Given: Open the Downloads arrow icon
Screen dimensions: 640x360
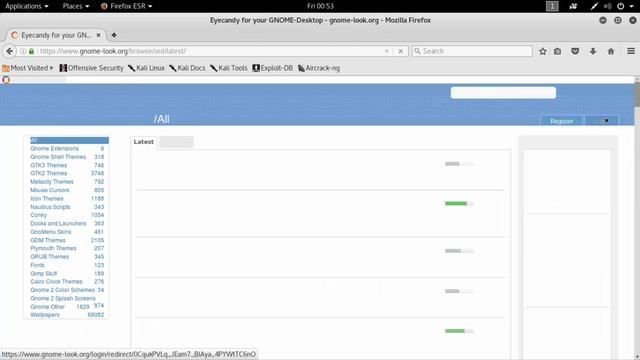Looking at the screenshot, I should [593, 51].
